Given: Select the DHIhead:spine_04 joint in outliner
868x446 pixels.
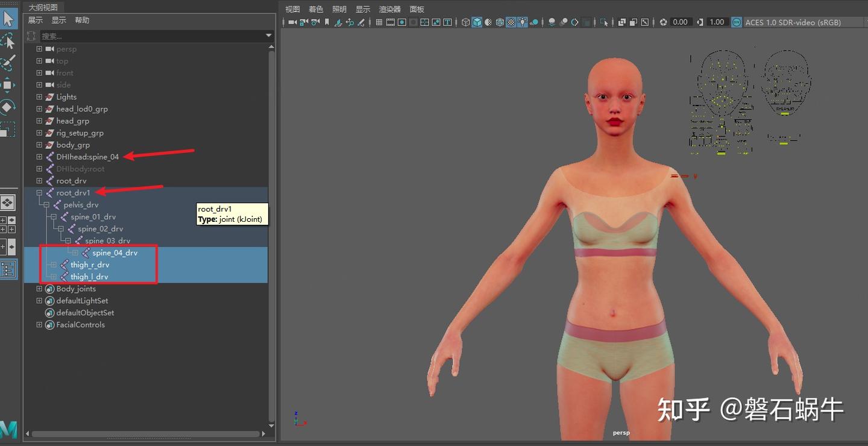Looking at the screenshot, I should click(x=87, y=157).
